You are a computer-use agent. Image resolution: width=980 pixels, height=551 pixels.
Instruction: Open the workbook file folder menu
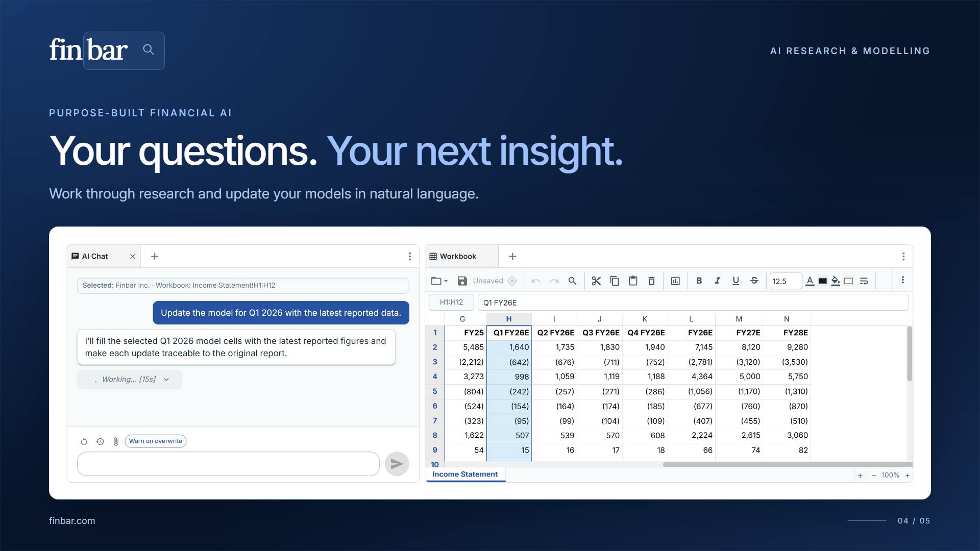439,281
